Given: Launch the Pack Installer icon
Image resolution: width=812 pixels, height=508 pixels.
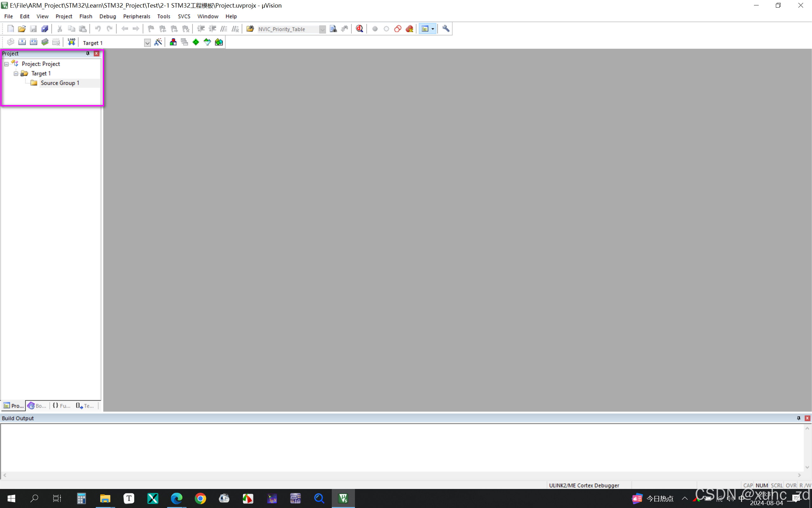Looking at the screenshot, I should [x=219, y=42].
